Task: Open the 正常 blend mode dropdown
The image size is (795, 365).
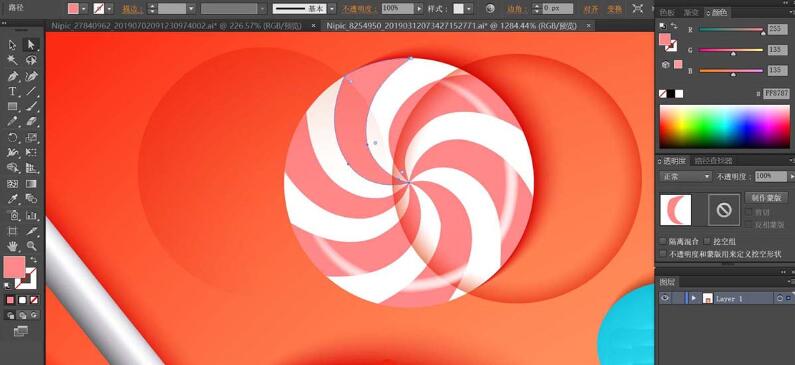Action: tap(686, 176)
